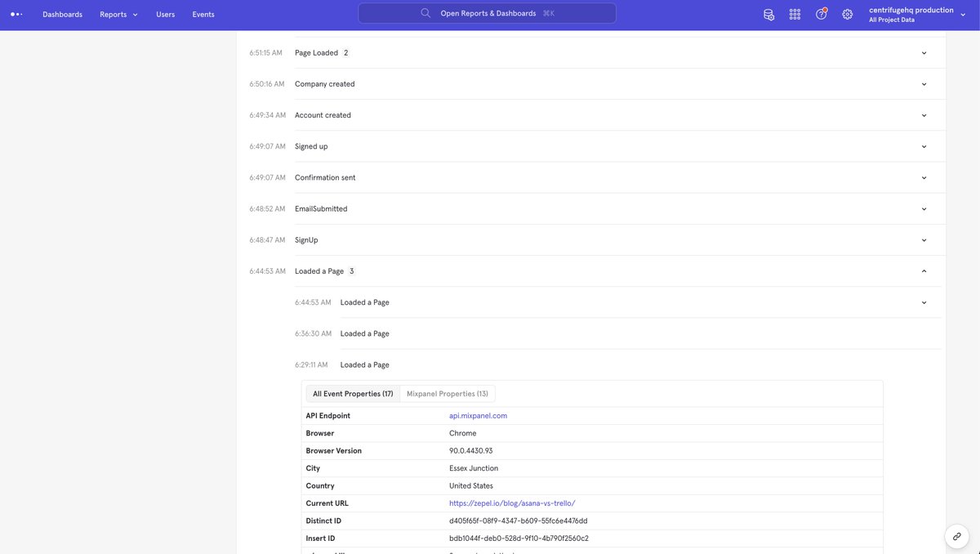Click the Browser value Chrome
The width and height of the screenshot is (980, 554).
pyautogui.click(x=463, y=433)
